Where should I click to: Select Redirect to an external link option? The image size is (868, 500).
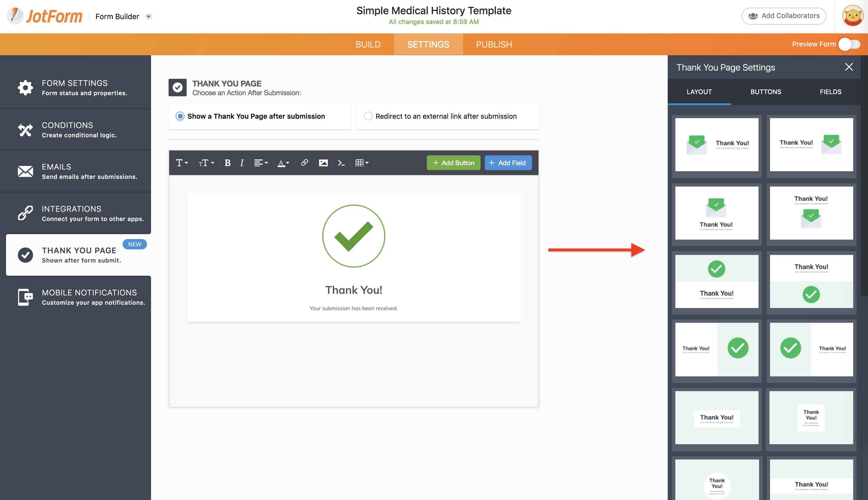[368, 116]
